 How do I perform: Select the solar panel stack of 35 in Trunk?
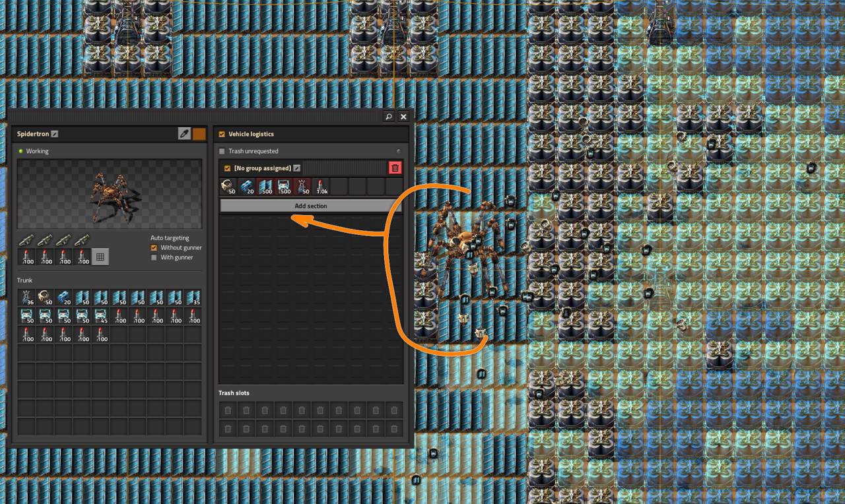pos(193,298)
